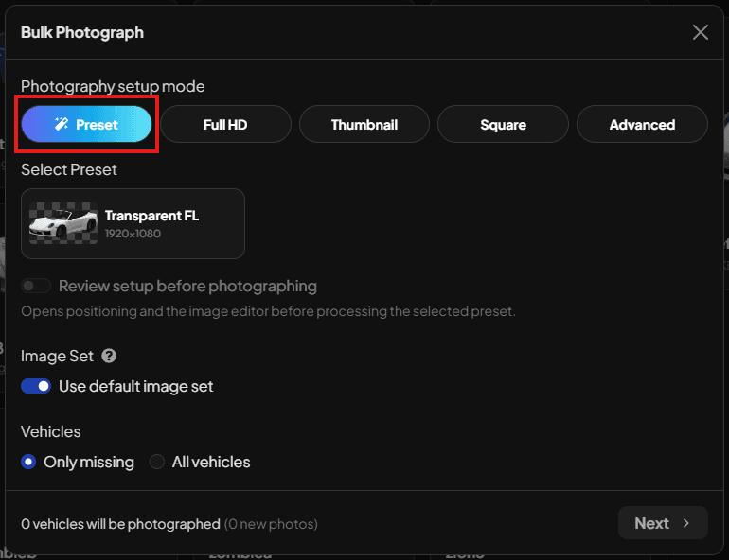Click the chevron arrow on Next button
This screenshot has width=729, height=560.
[686, 523]
